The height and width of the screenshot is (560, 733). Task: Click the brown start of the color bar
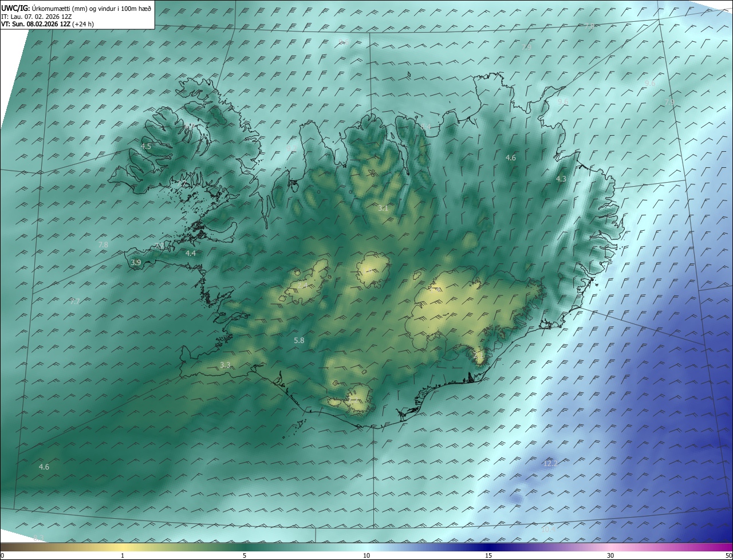[7, 547]
